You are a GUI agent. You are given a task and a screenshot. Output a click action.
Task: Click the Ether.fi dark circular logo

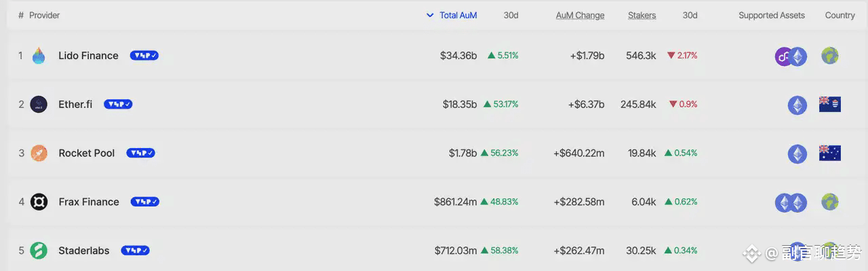tap(39, 105)
